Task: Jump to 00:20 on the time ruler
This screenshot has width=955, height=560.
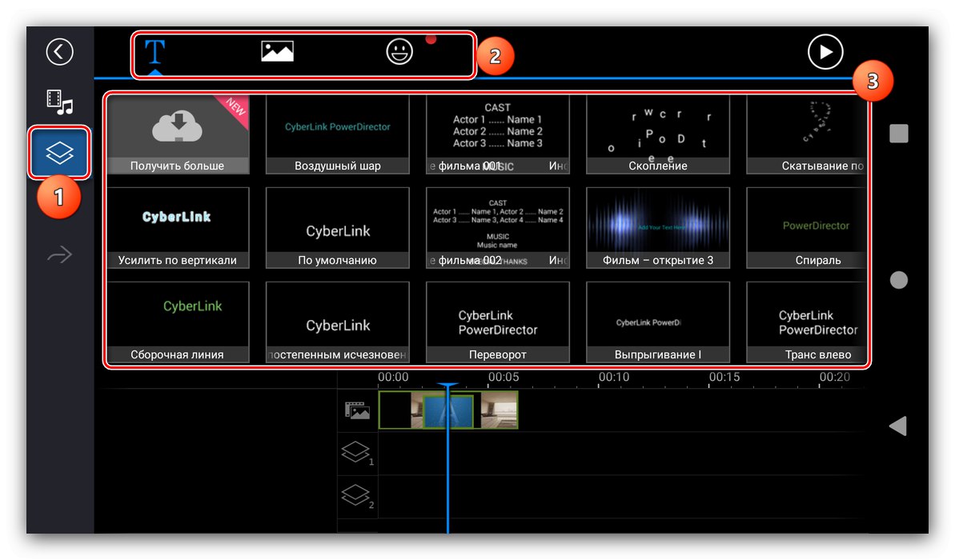Action: 834,377
